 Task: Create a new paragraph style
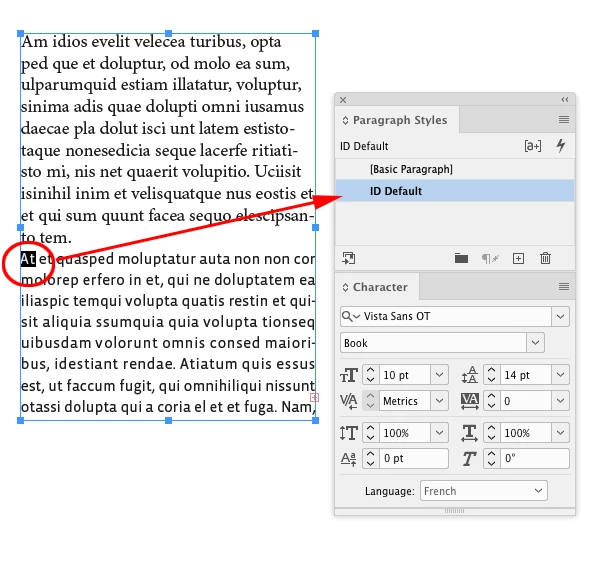[x=518, y=258]
